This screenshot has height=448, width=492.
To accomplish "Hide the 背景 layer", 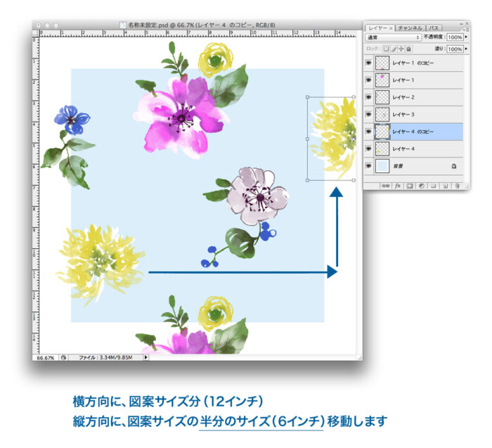I will 369,166.
